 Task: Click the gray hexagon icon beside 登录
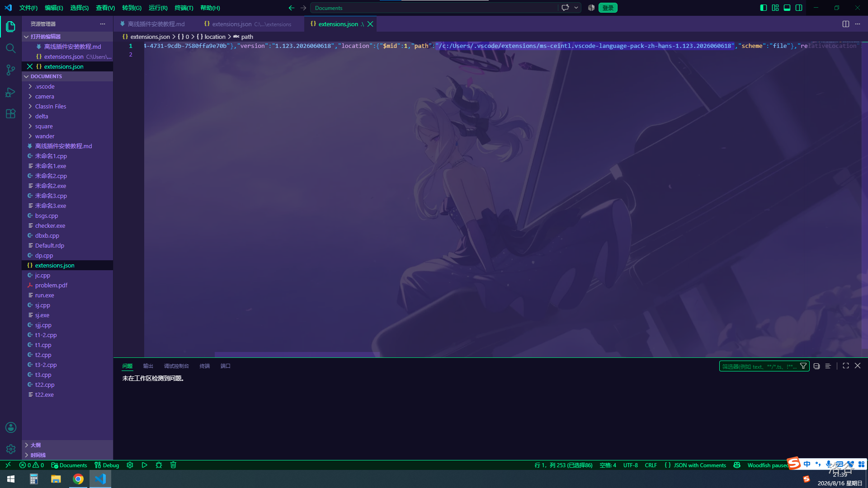coord(591,8)
